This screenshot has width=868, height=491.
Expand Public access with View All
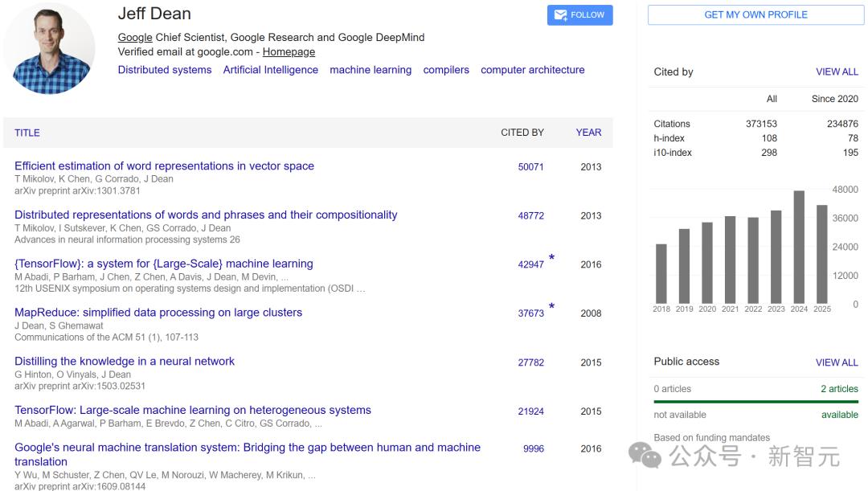[x=837, y=362]
